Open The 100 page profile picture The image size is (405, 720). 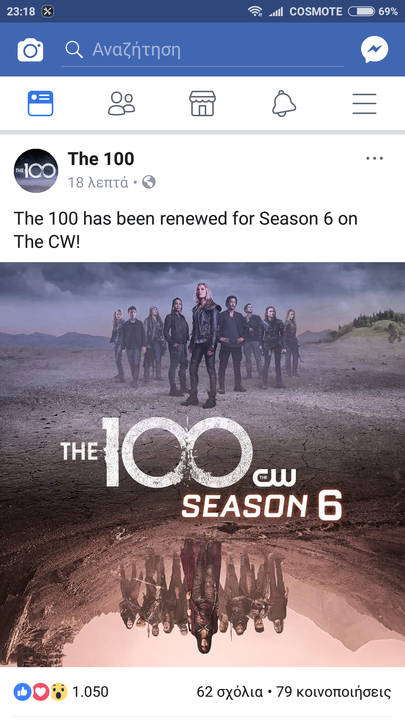pos(36,170)
